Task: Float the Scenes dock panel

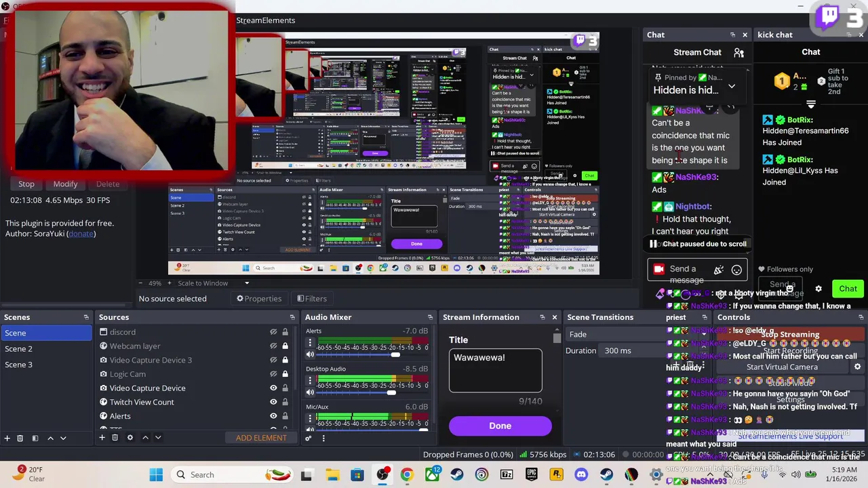Action: pyautogui.click(x=86, y=317)
